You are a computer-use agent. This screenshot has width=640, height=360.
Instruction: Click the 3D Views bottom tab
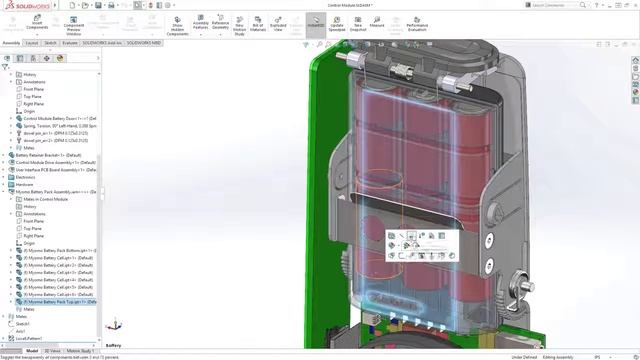52,351
